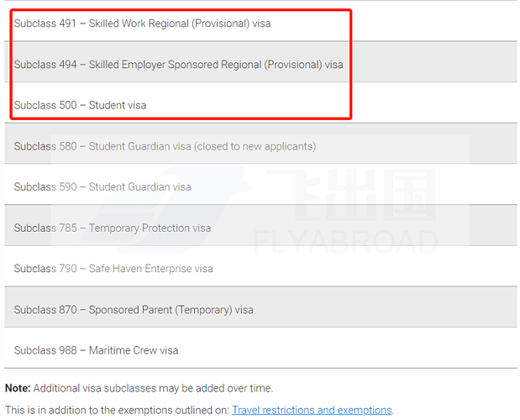Click the Subclass 491 Skilled Work Regional row
This screenshot has width=520, height=420.
coord(142,24)
